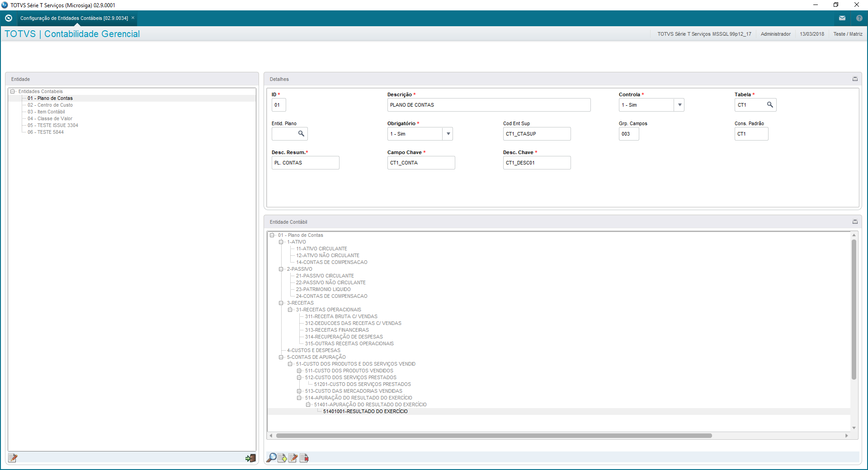The image size is (868, 470).
Task: Click the exit door icon
Action: (250, 458)
